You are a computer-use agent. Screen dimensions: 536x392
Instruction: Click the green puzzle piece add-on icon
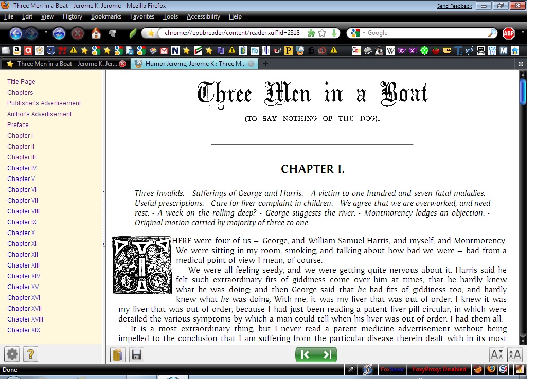[x=311, y=33]
